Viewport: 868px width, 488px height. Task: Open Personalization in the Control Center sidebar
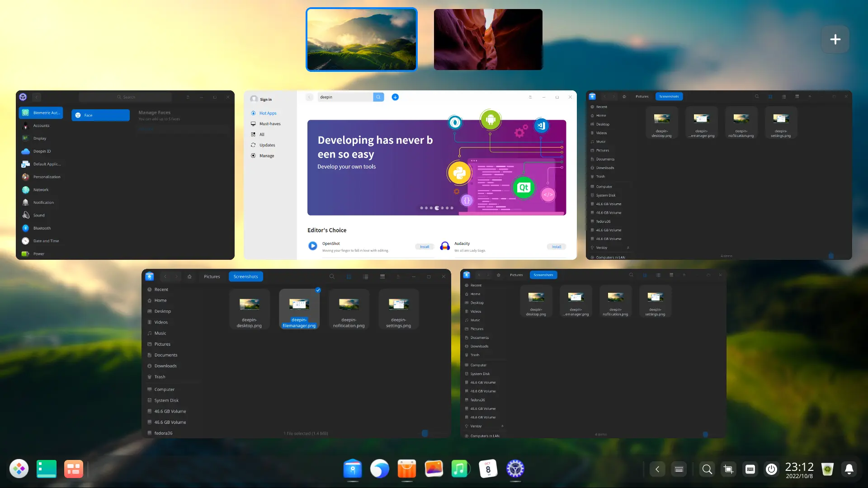pos(47,177)
